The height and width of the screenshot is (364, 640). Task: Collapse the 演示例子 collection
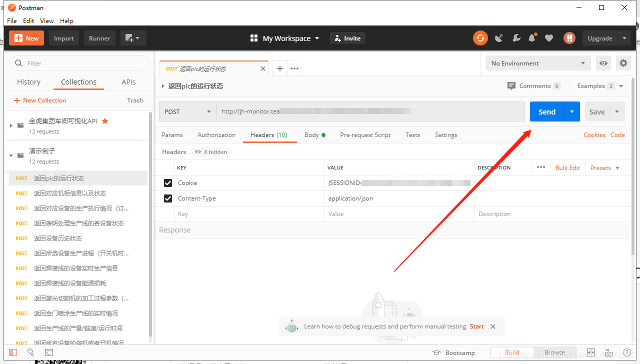[11, 155]
